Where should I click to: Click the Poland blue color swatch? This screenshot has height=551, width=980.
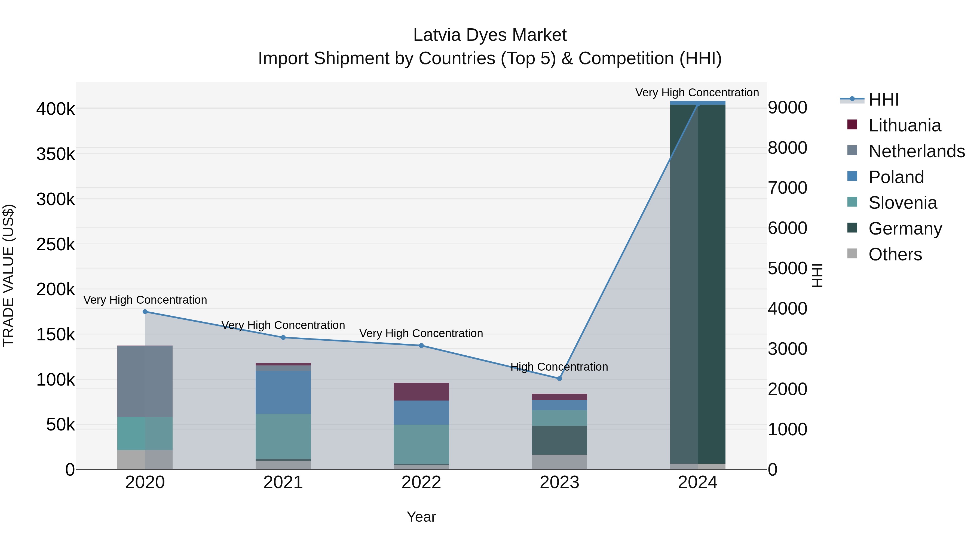click(852, 176)
